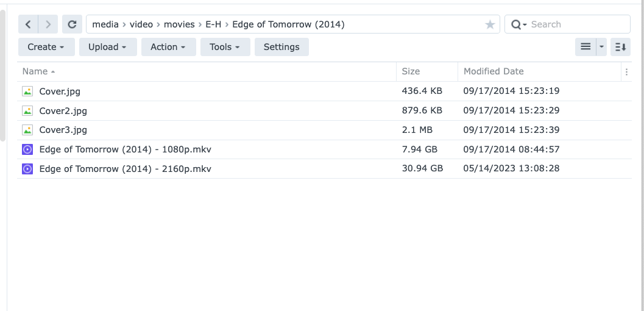
Task: Select the 2160p.mkv video file icon
Action: (x=27, y=168)
